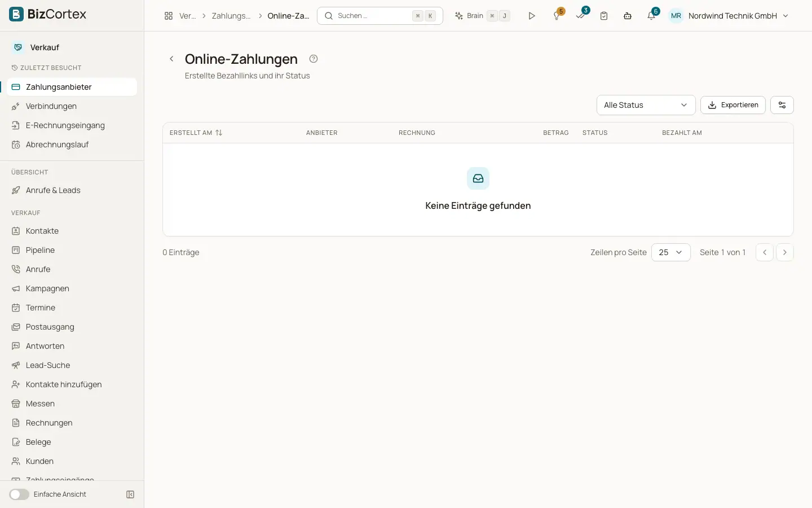
Task: Click the play icon in top bar
Action: click(x=532, y=16)
